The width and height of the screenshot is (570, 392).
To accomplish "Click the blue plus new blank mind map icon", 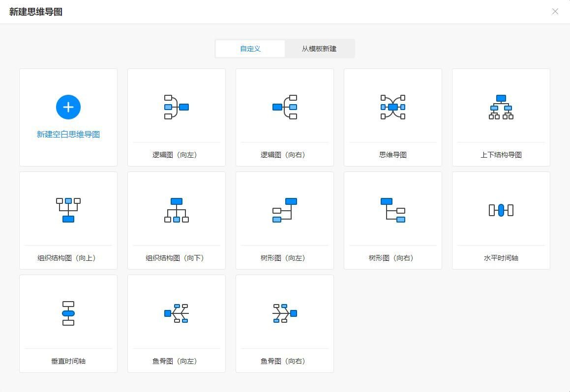I will 68,107.
